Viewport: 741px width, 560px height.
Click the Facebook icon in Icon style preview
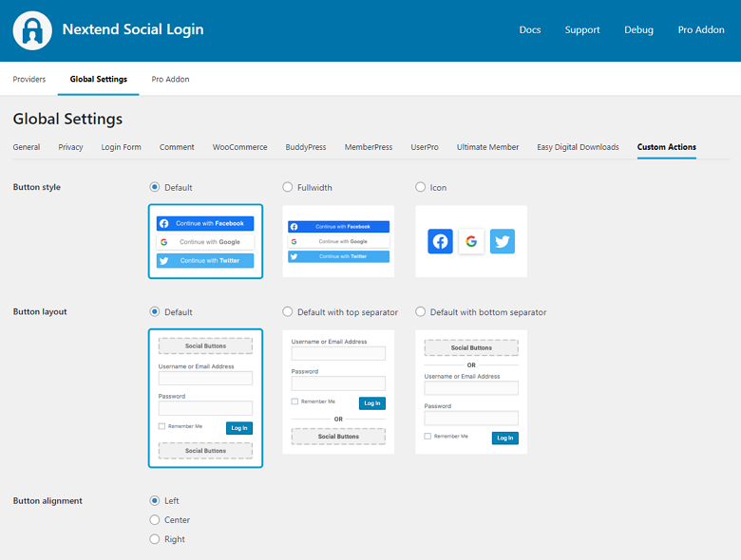[x=440, y=241]
